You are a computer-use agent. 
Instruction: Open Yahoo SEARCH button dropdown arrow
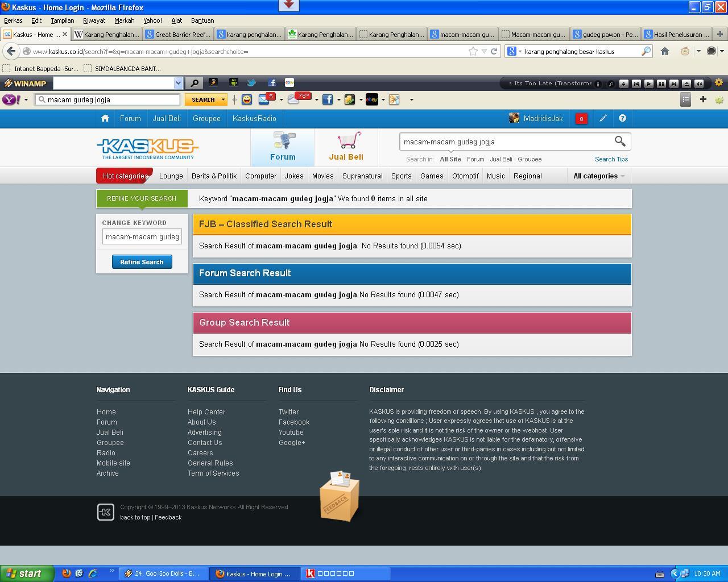pyautogui.click(x=223, y=99)
